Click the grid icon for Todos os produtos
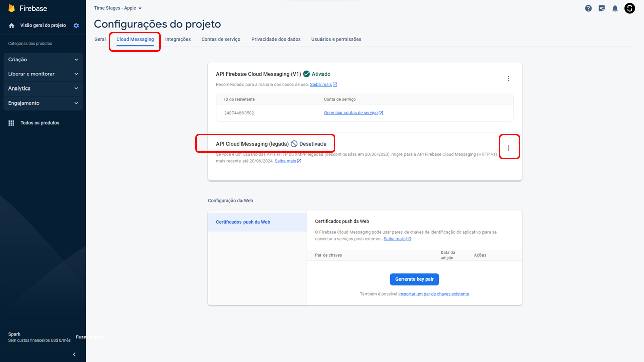 tap(11, 123)
